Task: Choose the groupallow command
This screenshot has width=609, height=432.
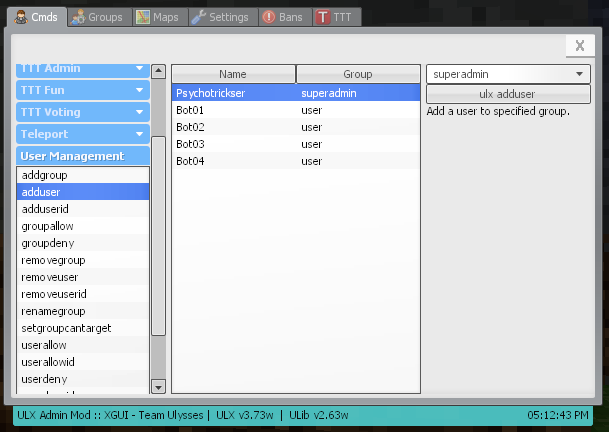Action: (x=83, y=226)
